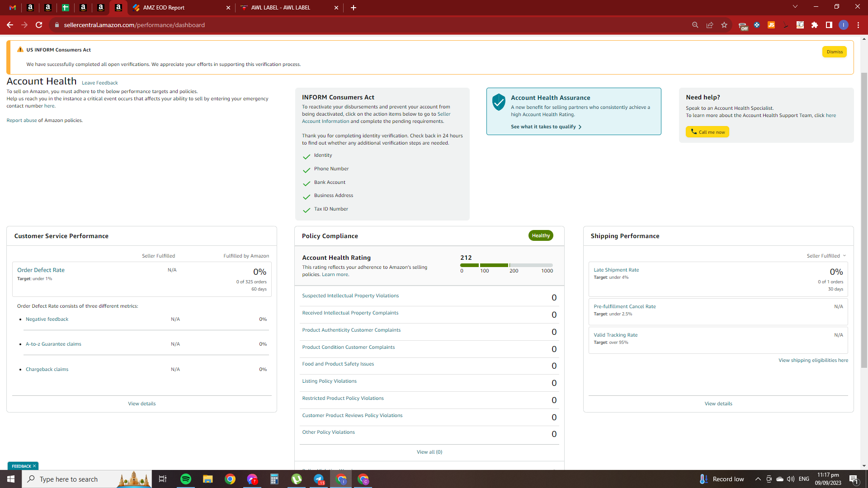Open uTorrent from the taskbar
Image resolution: width=868 pixels, height=488 pixels.
297,479
